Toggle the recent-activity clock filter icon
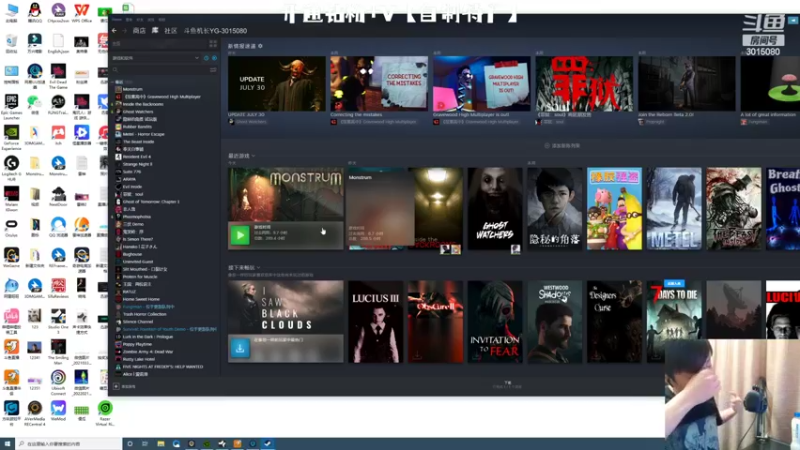This screenshot has height=450, width=800. tap(206, 58)
